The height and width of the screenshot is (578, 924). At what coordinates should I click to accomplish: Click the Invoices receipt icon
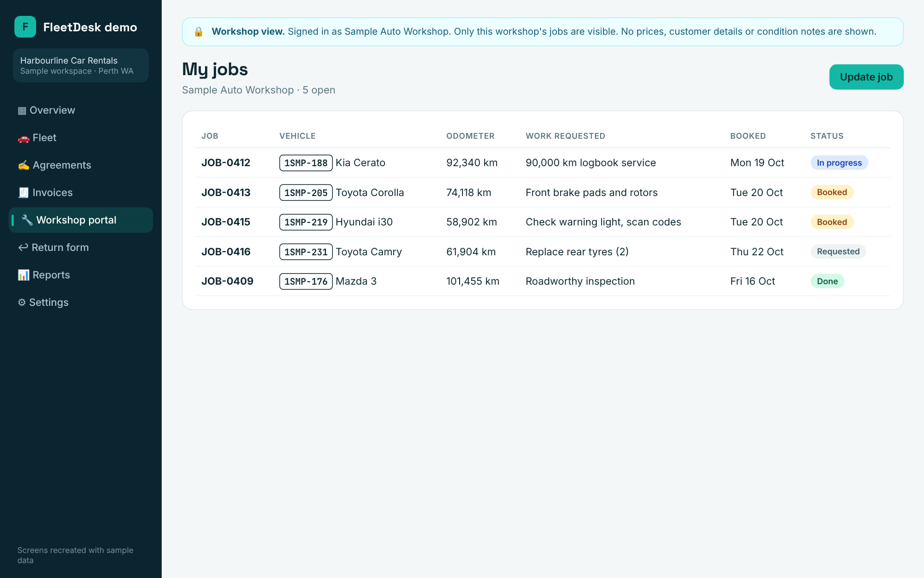pos(24,193)
